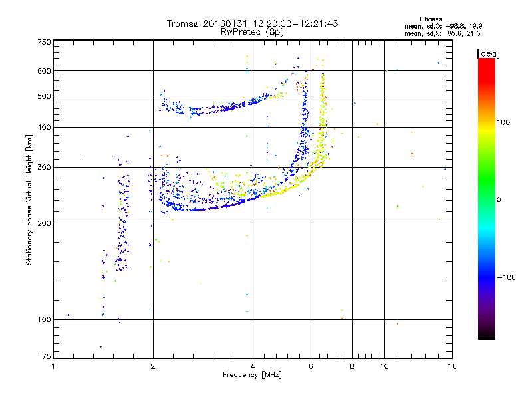This screenshot has width=532, height=399.
Task: Click the 'RwPretec (8p)' subtitle
Action: (x=252, y=32)
